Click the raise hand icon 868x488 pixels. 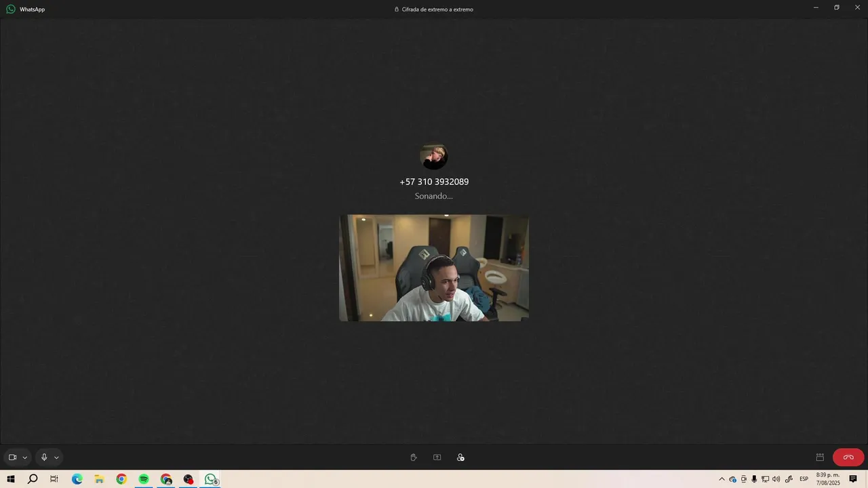tap(414, 457)
